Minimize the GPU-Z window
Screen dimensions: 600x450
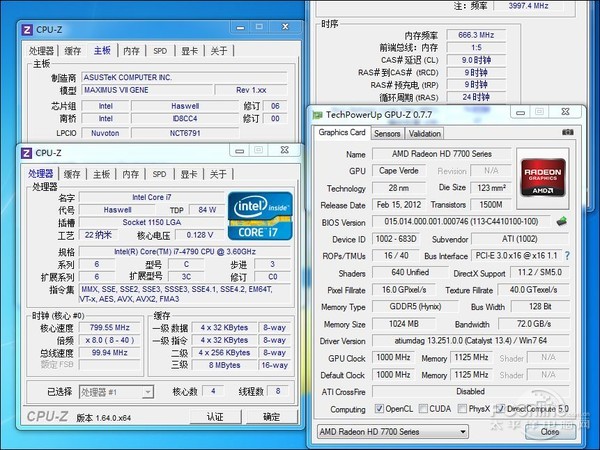[x=520, y=112]
